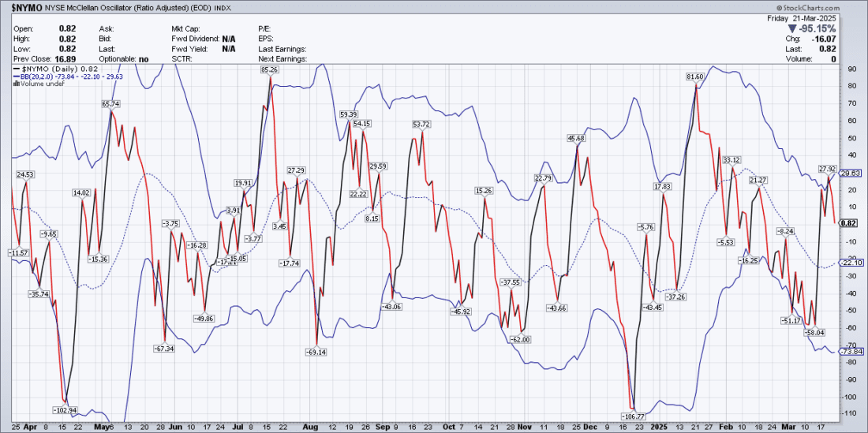Click the Volume undef legend entry
868x433 pixels.
coord(40,84)
